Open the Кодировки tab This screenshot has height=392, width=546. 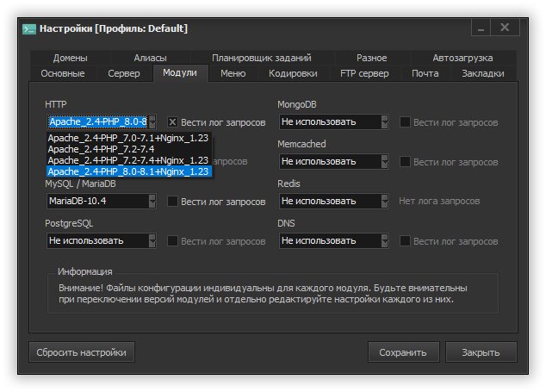[293, 74]
